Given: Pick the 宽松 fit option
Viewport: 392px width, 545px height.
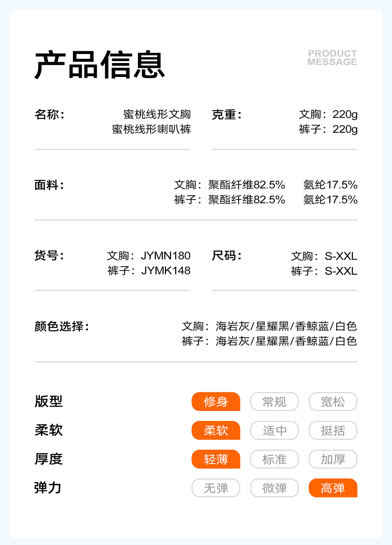Looking at the screenshot, I should (333, 402).
